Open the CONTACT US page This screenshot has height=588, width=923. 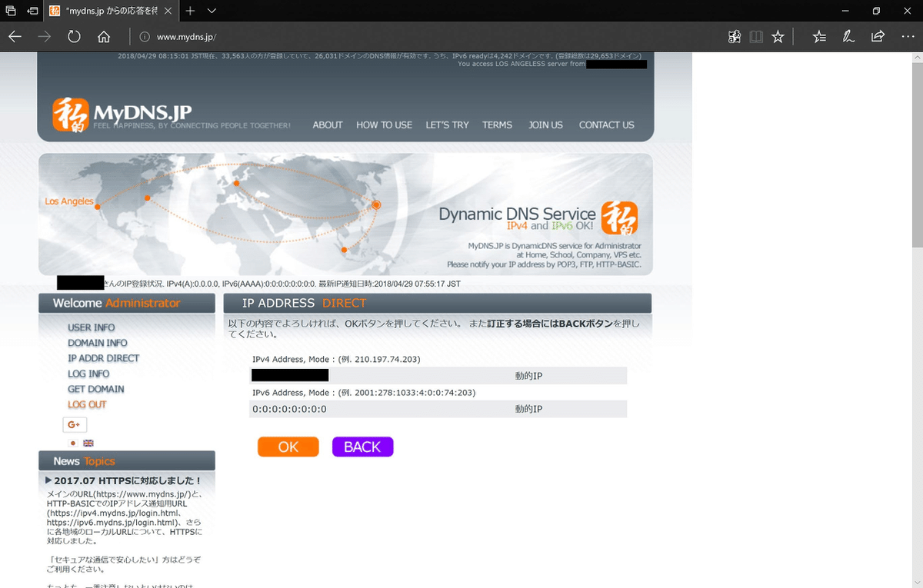click(x=606, y=125)
